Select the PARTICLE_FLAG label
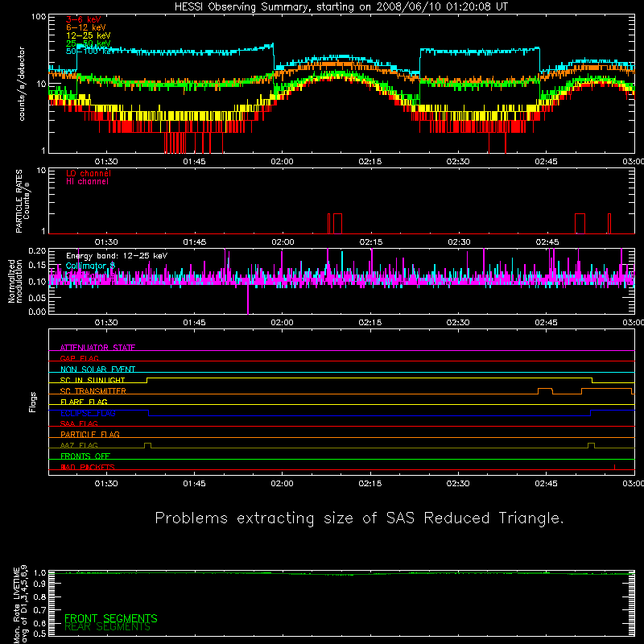 pos(90,434)
